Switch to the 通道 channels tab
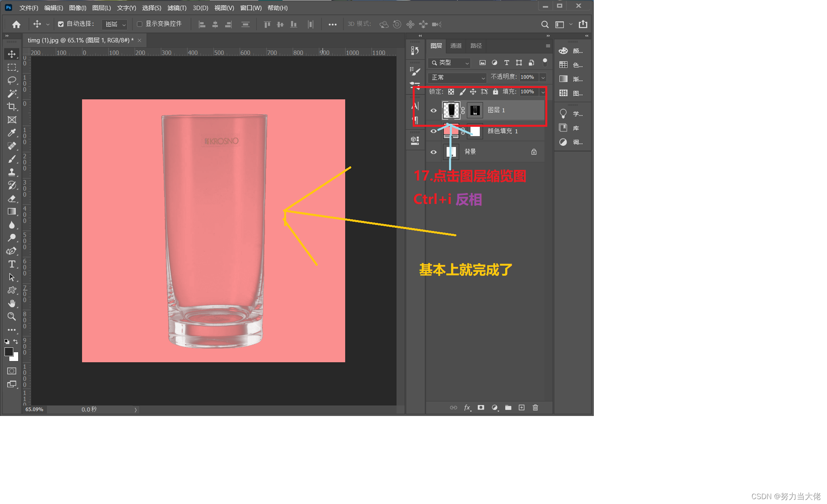 456,46
